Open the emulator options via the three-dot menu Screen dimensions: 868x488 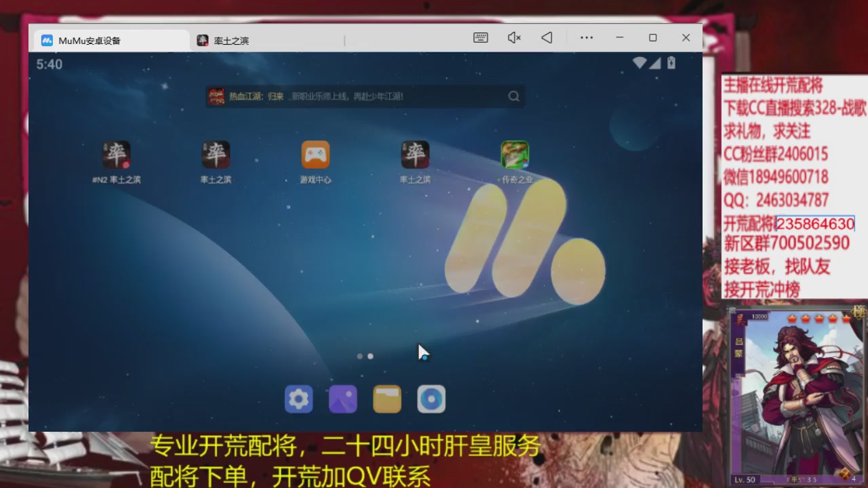(x=586, y=37)
